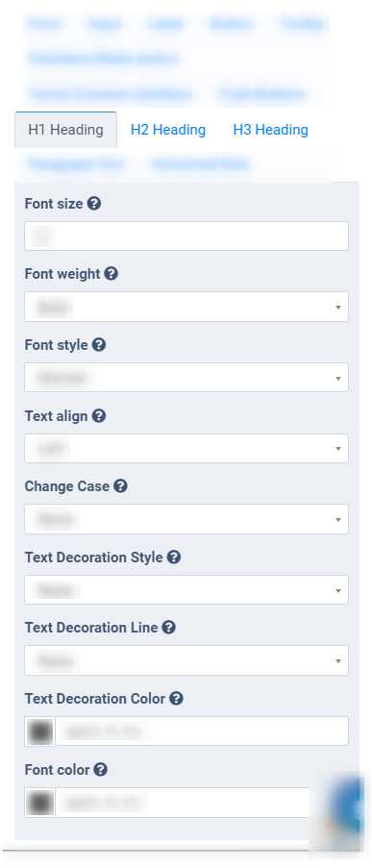Click the Font size help icon
The width and height of the screenshot is (372, 868).
click(x=94, y=203)
